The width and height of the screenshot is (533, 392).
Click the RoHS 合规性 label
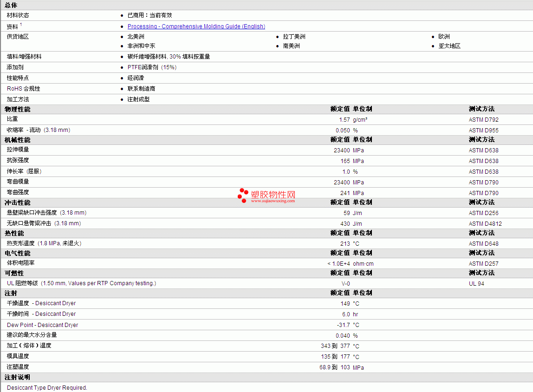(x=24, y=88)
